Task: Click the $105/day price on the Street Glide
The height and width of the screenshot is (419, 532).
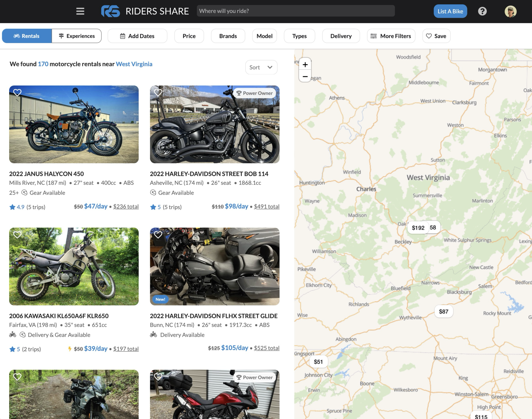Action: (235, 348)
